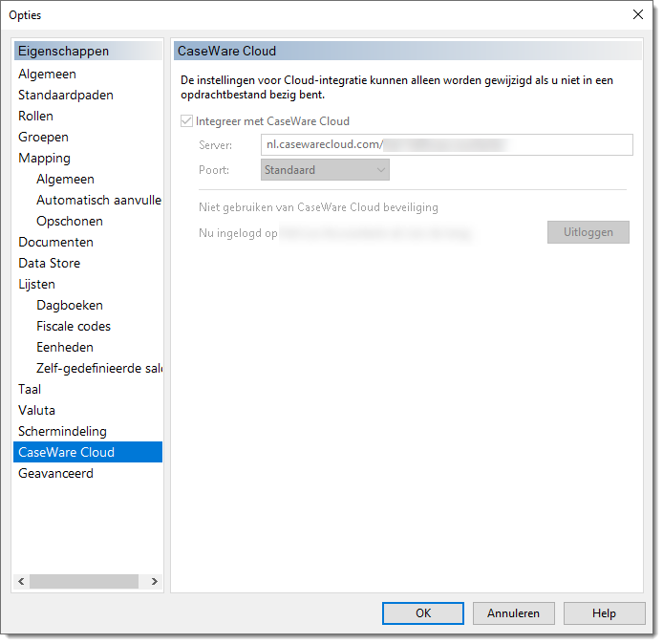
Task: Open the Standaardpaden options page
Action: click(x=66, y=96)
